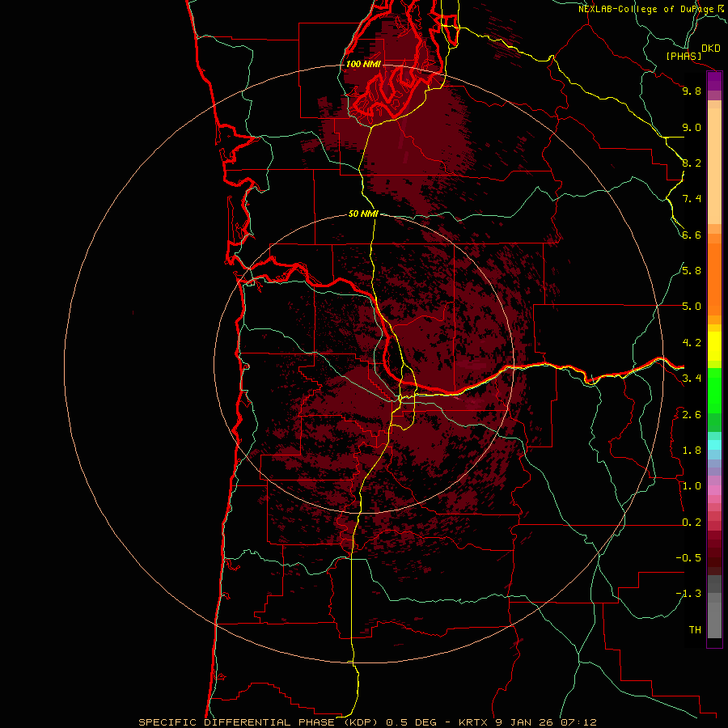Click the TH legend label
This screenshot has height=728, width=728.
click(695, 630)
